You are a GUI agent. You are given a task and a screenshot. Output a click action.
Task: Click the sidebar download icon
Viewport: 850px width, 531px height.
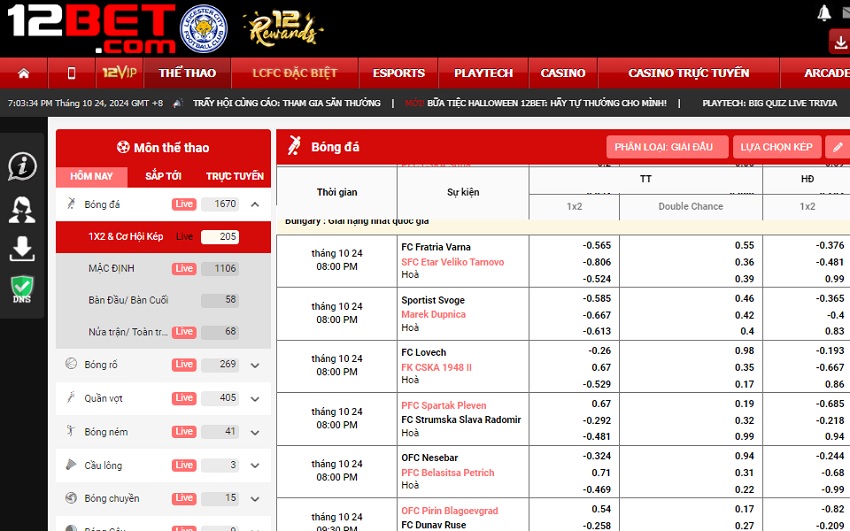22,249
